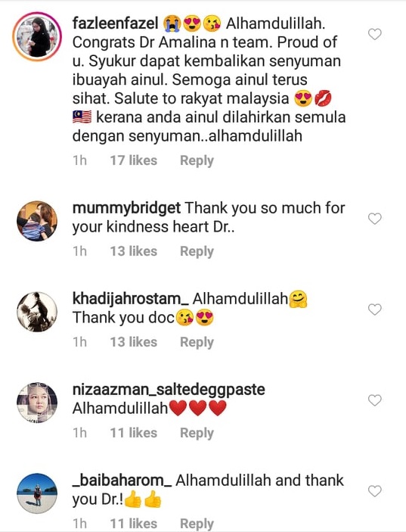View 13 likes on mummybridget's comment
Viewport: 406px width, 532px height.
134,251
